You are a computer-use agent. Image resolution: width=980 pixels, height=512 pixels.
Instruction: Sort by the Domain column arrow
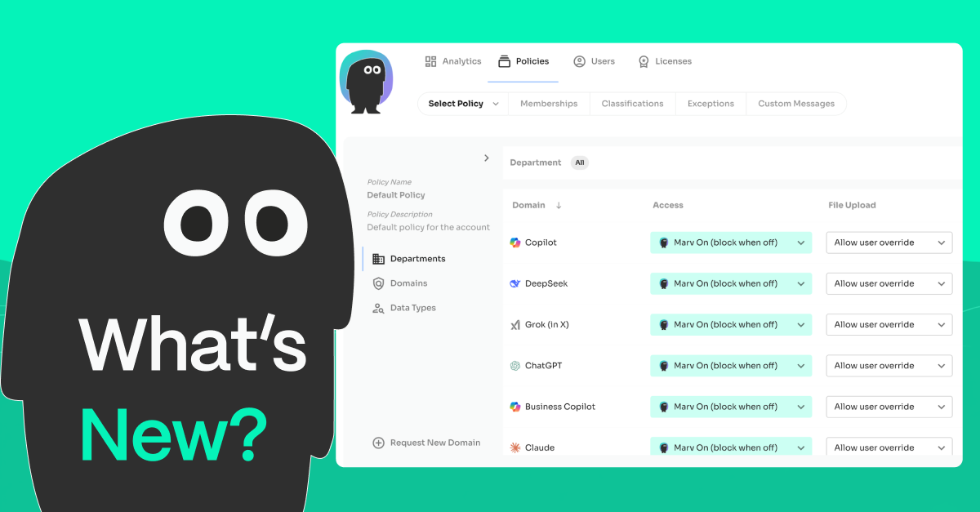559,206
